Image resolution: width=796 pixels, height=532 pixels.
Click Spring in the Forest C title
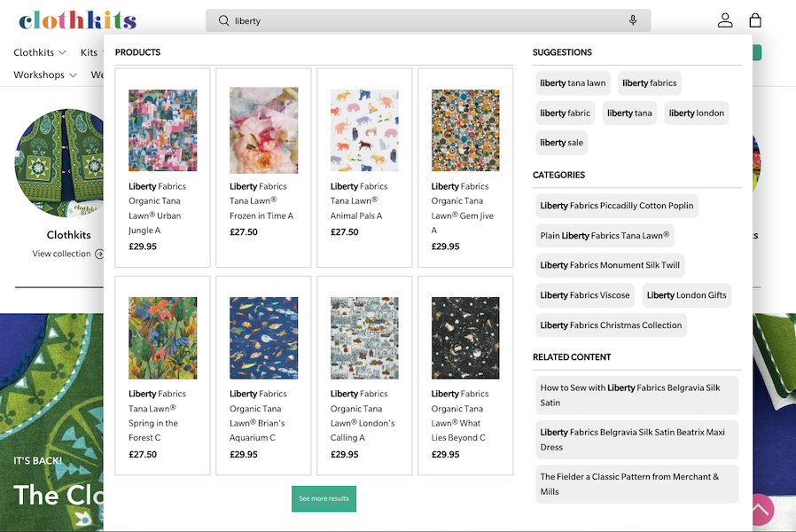click(158, 416)
